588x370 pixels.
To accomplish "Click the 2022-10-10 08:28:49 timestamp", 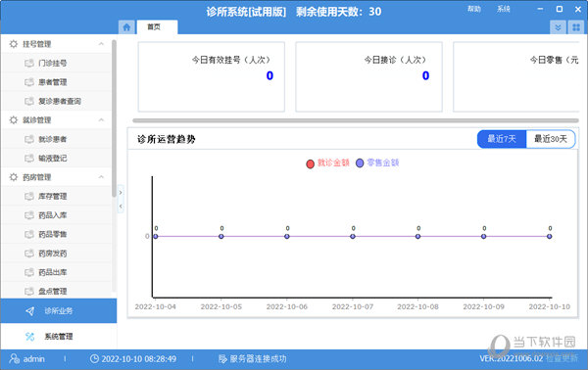I will [x=139, y=359].
